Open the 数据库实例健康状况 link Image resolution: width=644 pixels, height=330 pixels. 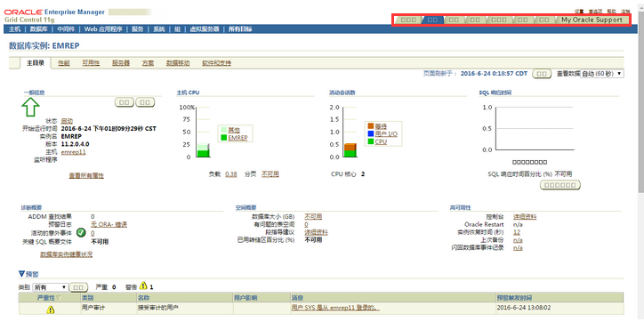tap(66, 254)
